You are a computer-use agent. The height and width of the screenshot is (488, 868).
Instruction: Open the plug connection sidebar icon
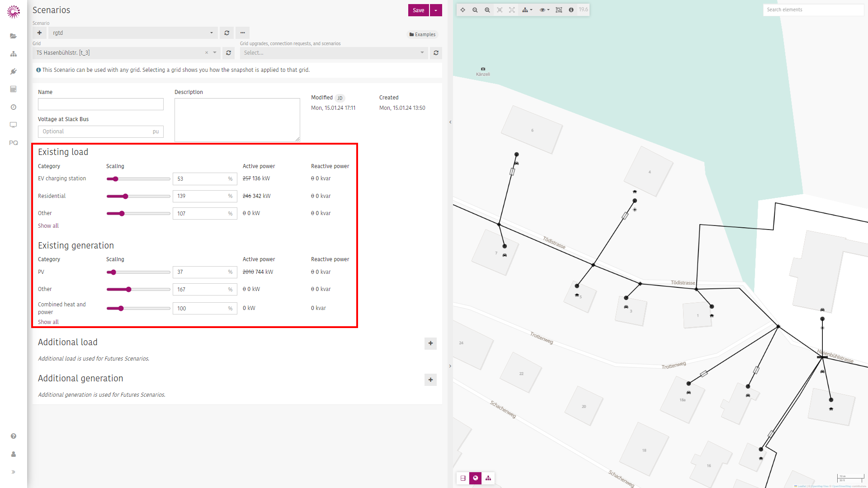click(x=14, y=71)
